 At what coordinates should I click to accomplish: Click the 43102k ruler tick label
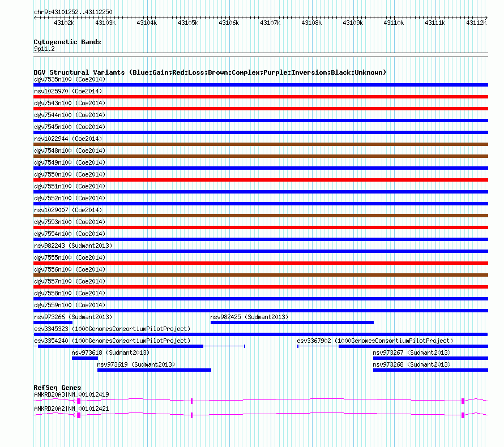[x=64, y=23]
